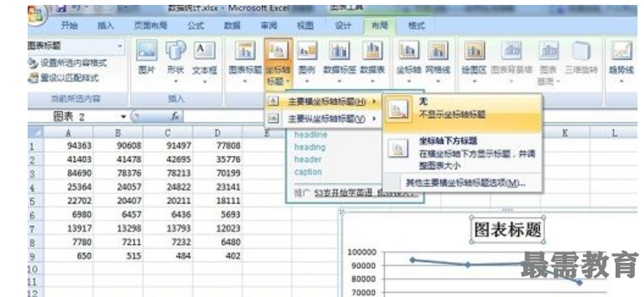644x297 pixels.
Task: Select row 9 header
Action: (35, 256)
